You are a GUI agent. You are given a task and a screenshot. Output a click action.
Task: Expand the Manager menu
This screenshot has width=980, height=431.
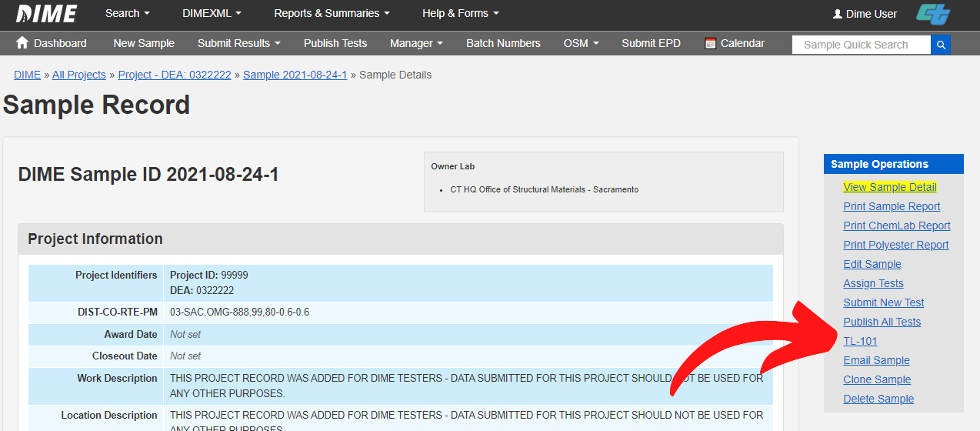416,43
